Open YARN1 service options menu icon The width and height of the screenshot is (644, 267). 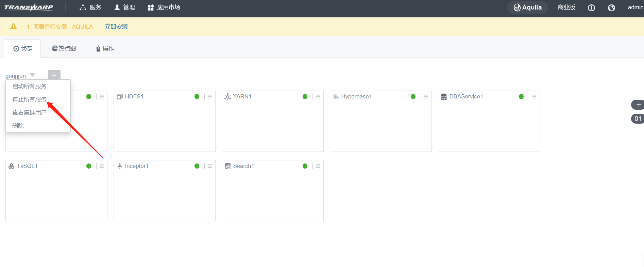click(x=318, y=97)
